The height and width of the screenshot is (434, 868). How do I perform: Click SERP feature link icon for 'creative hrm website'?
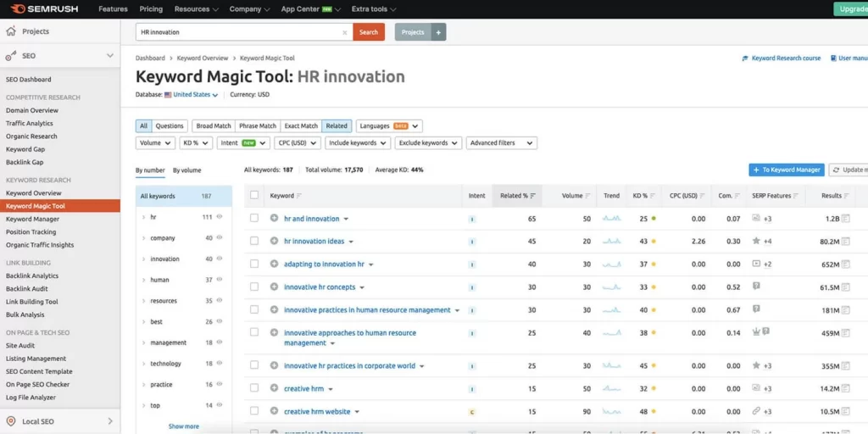coord(756,411)
